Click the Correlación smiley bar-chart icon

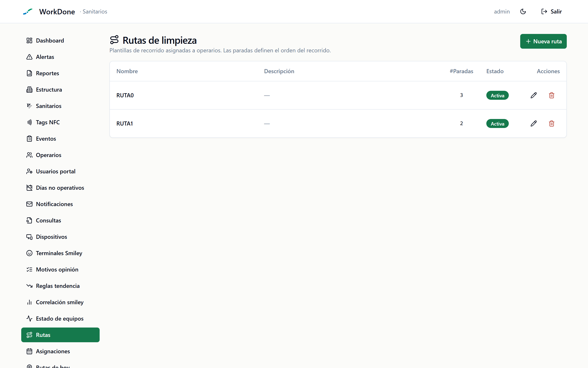(x=29, y=302)
